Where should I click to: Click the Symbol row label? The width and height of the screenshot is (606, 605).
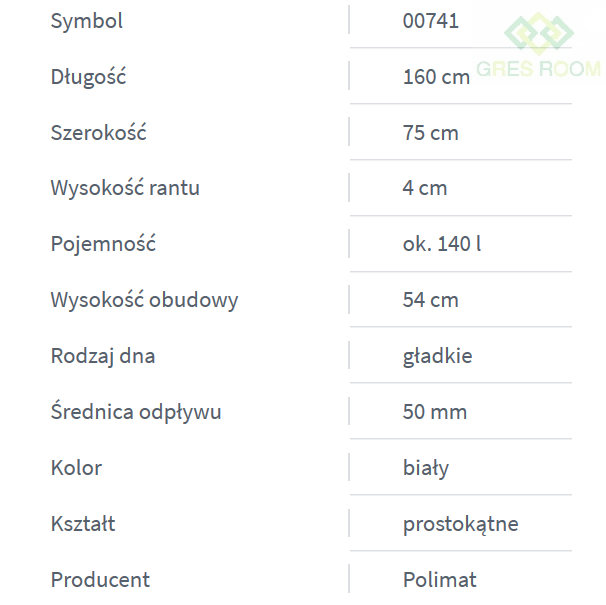coord(87,21)
